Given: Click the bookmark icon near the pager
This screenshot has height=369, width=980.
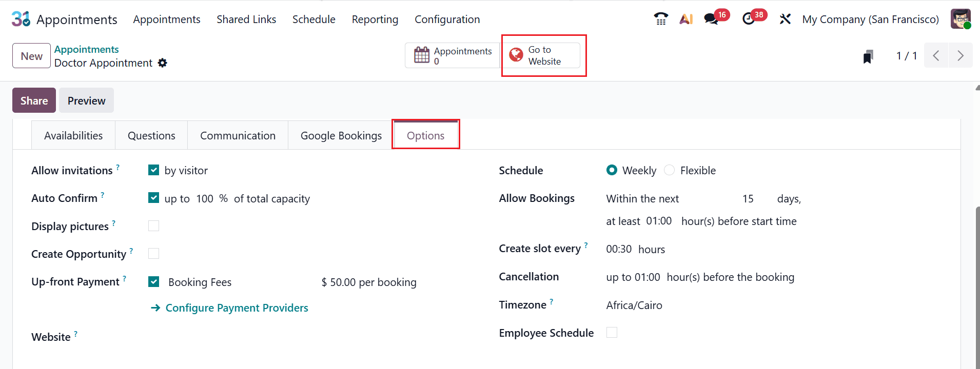Looking at the screenshot, I should (868, 56).
